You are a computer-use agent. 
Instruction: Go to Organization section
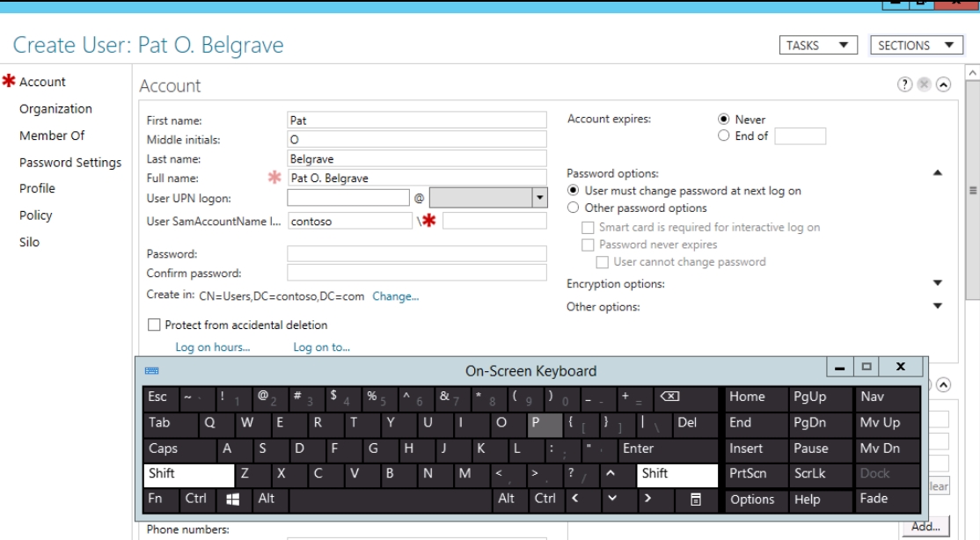pyautogui.click(x=55, y=109)
